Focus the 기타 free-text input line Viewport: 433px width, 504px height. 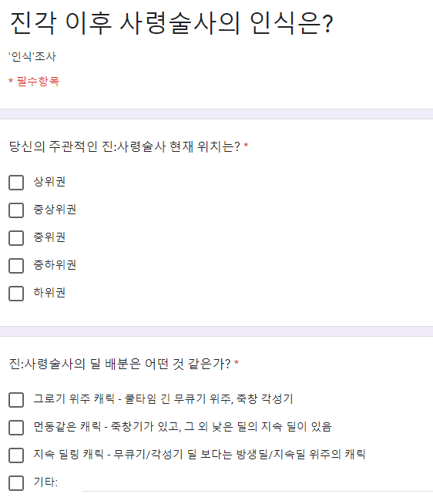coord(257,484)
